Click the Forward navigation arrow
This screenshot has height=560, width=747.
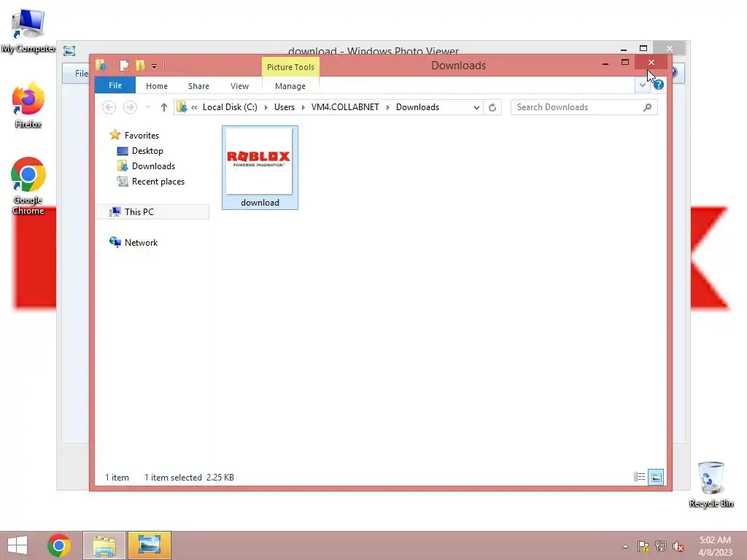pos(130,107)
